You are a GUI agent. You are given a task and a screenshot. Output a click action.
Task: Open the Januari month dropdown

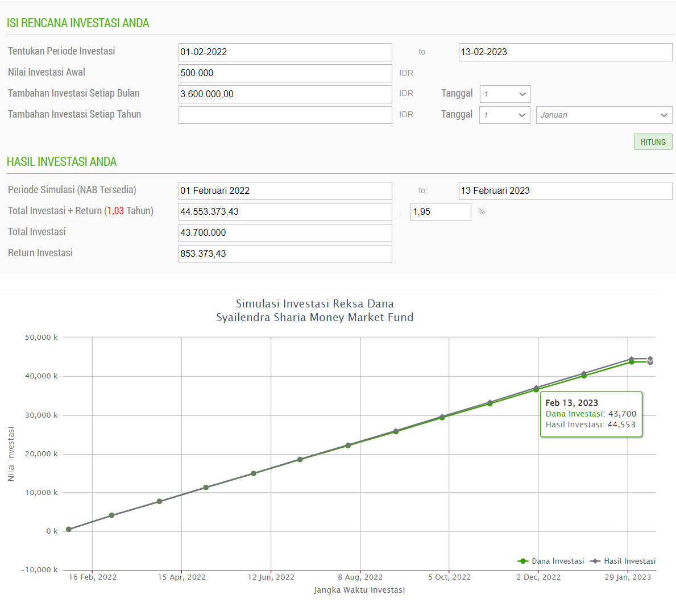(x=604, y=115)
